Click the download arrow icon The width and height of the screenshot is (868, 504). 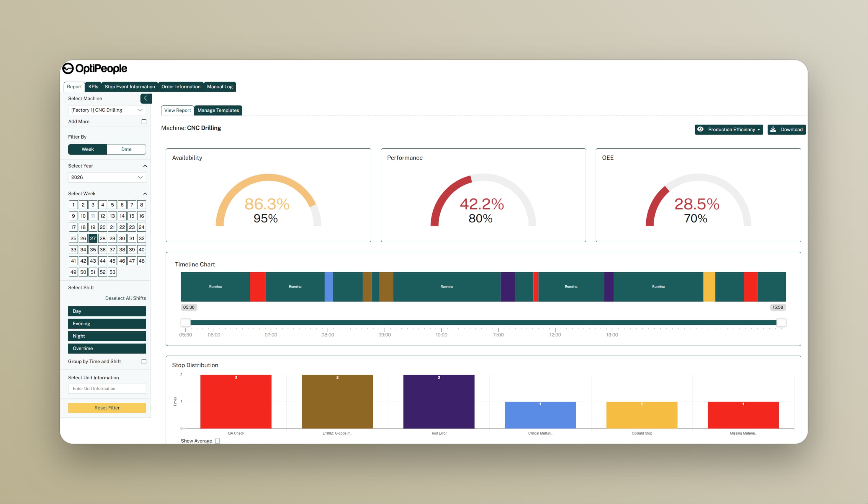(773, 129)
